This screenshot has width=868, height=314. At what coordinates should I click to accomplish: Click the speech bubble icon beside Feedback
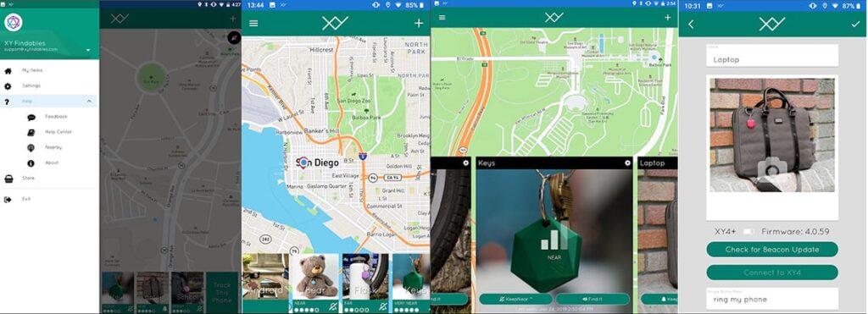tap(31, 117)
